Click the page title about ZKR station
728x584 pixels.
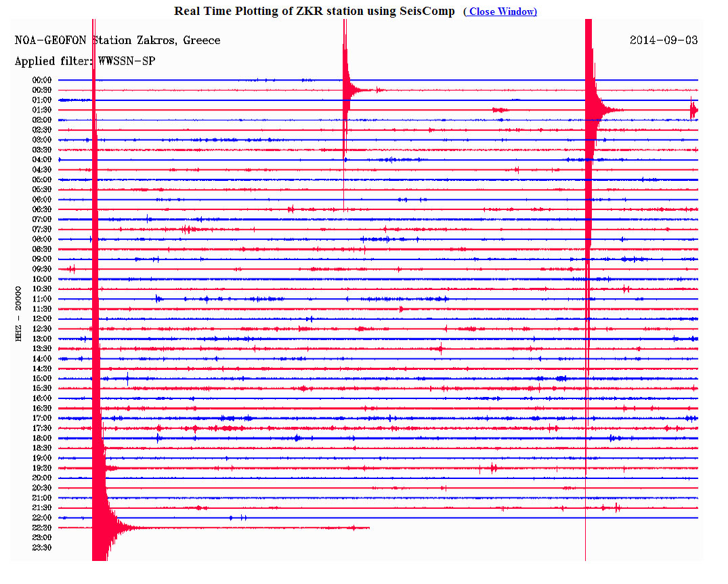pos(314,11)
